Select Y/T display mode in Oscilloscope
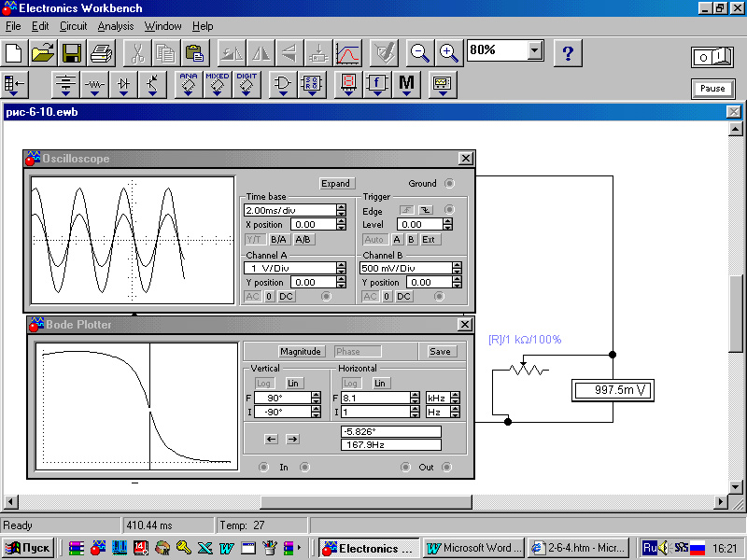Image resolution: width=747 pixels, height=560 pixels. click(254, 240)
